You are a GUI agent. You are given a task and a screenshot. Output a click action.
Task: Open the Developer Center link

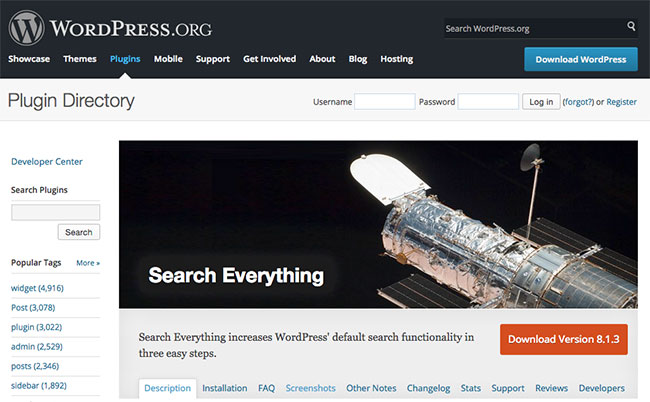click(x=47, y=162)
